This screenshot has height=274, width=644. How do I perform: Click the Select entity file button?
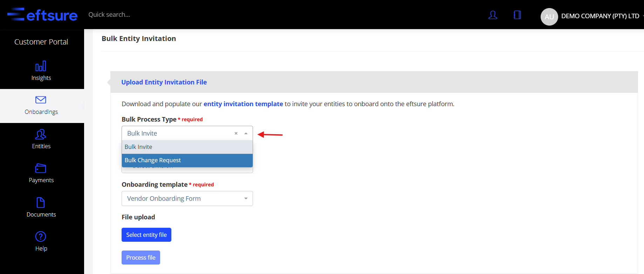pyautogui.click(x=146, y=235)
